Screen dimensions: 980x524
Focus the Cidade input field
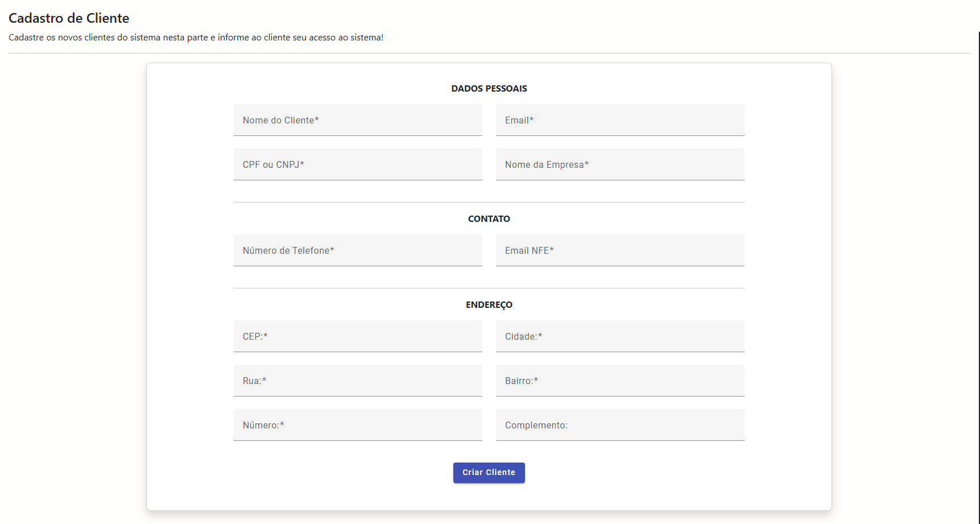click(x=619, y=336)
